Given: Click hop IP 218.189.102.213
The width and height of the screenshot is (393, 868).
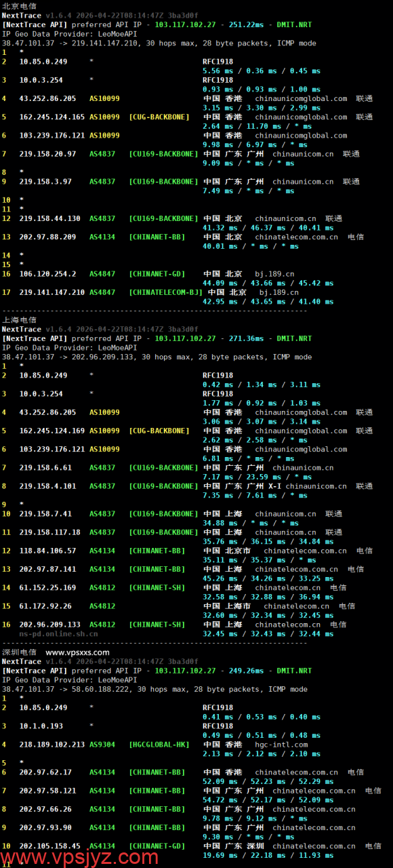Looking at the screenshot, I should 52,744.
